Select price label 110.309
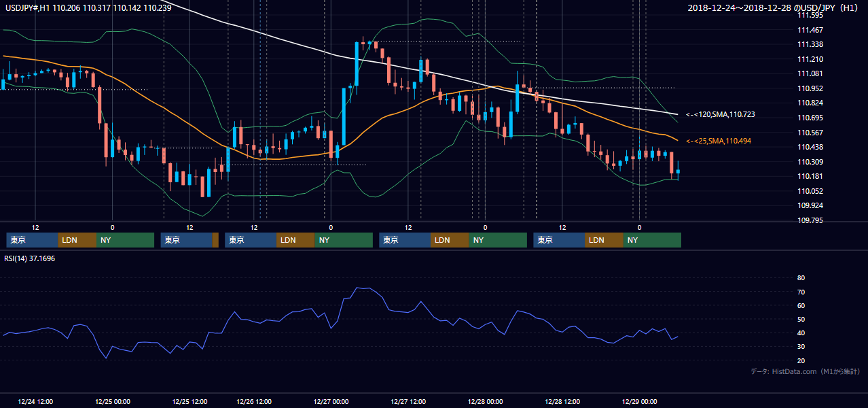The height and width of the screenshot is (408, 868). [810, 162]
